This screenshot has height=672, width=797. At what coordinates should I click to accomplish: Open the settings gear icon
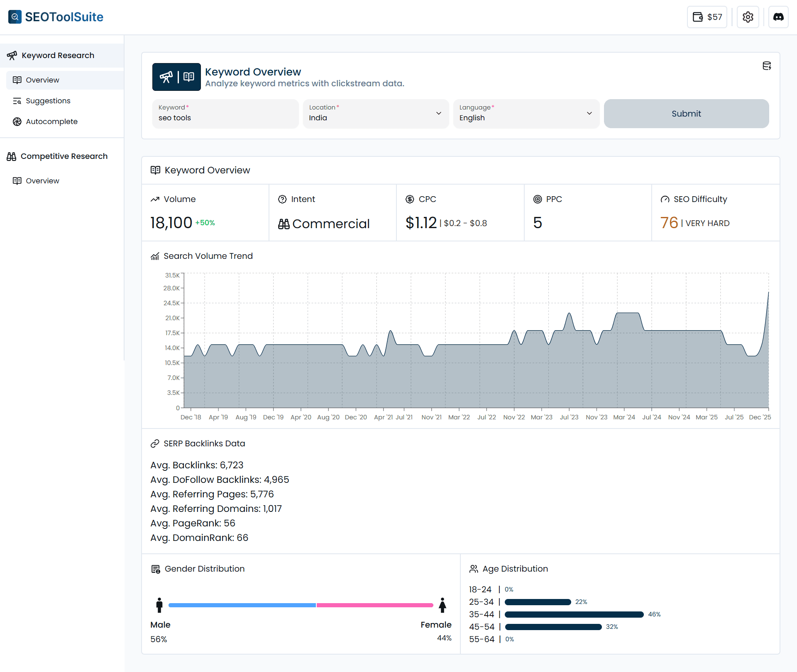pos(748,17)
